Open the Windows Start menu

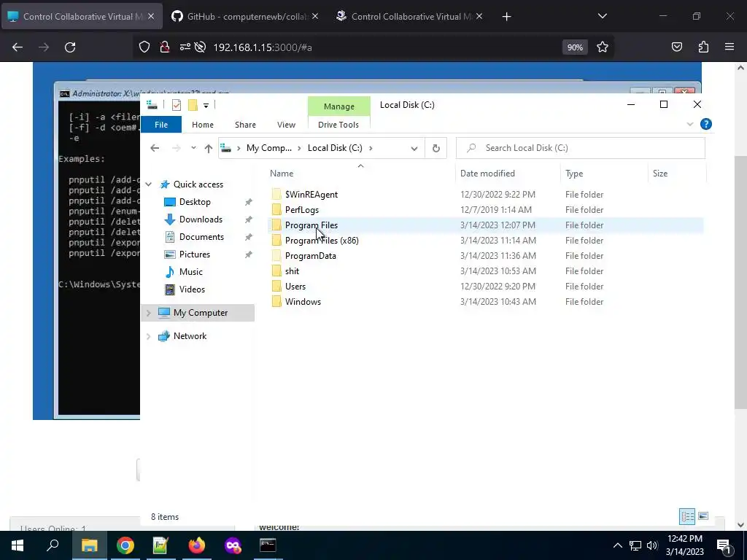(18, 545)
